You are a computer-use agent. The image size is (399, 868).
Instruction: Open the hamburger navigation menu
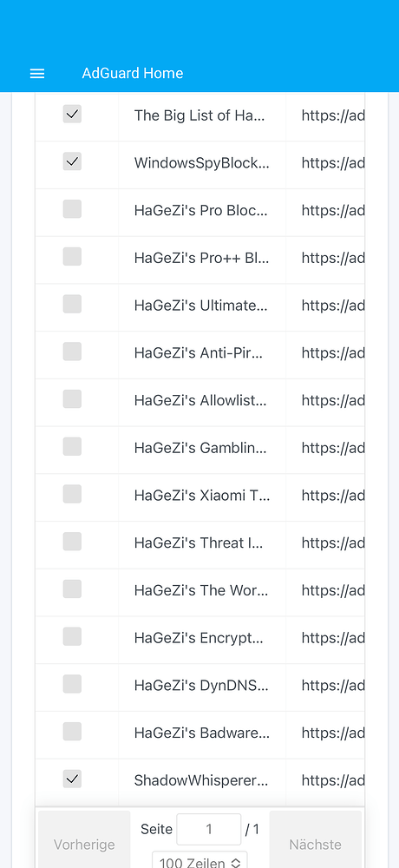(37, 74)
